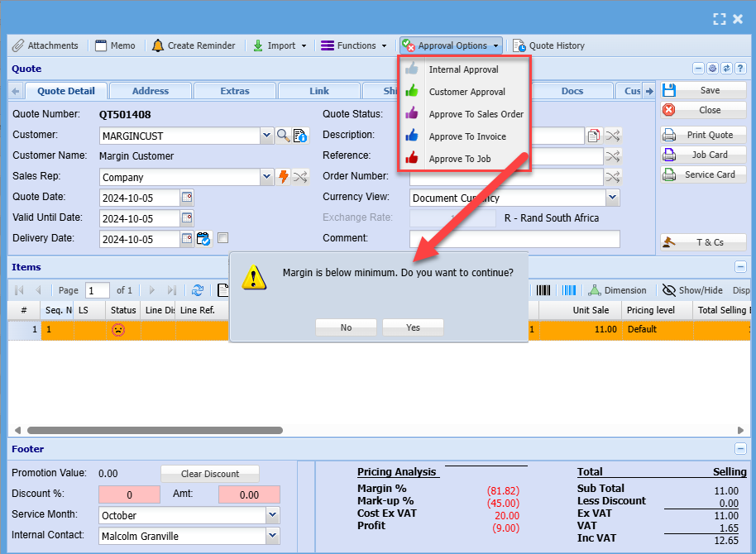The height and width of the screenshot is (554, 756).
Task: Go to the first items page
Action: [x=19, y=290]
